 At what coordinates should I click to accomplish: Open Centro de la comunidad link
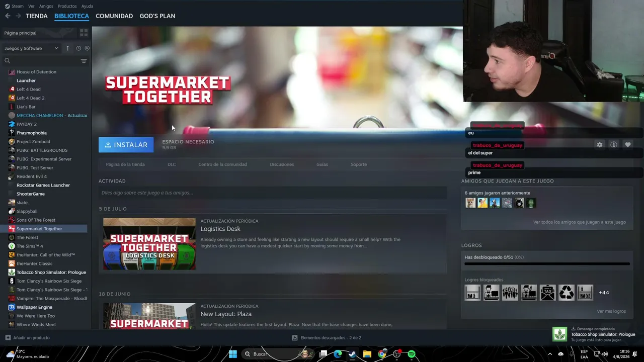[x=222, y=164]
